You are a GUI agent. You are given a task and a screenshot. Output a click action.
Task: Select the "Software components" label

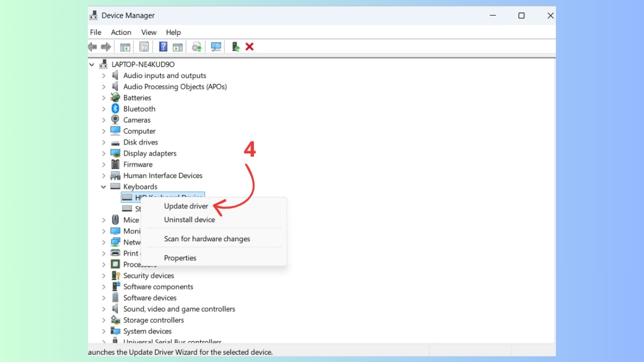(158, 287)
